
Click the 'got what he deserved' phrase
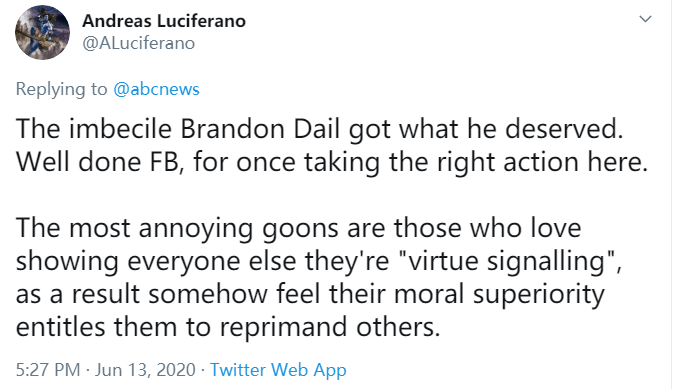click(485, 129)
